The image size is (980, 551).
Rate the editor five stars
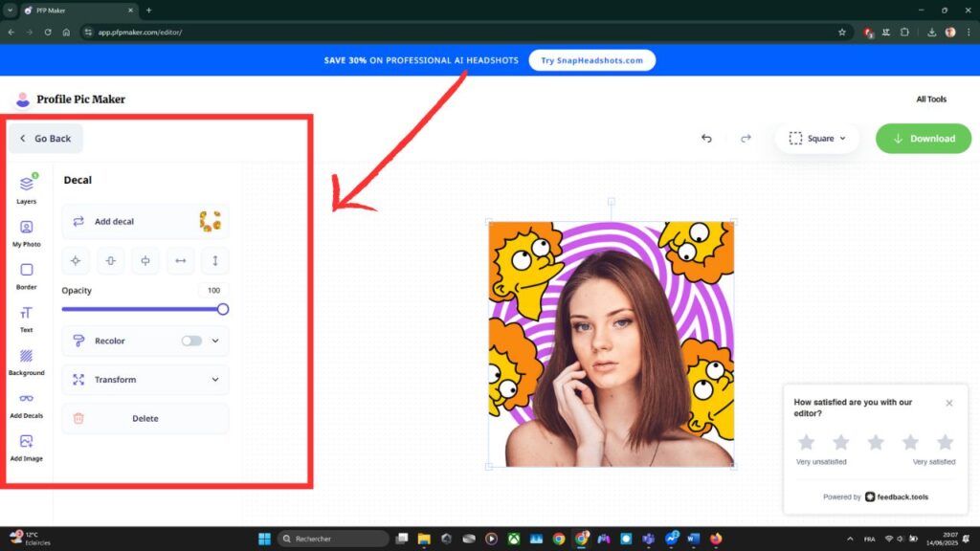(945, 442)
